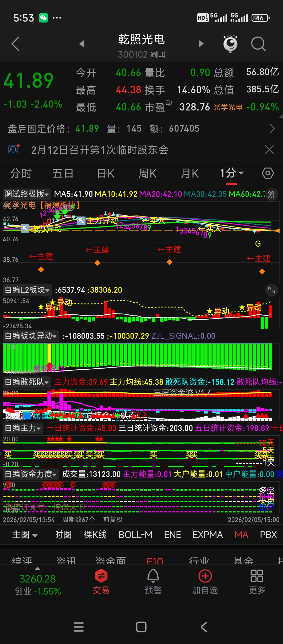
Task: Open the 主图 indicator selector
Action: (x=25, y=535)
